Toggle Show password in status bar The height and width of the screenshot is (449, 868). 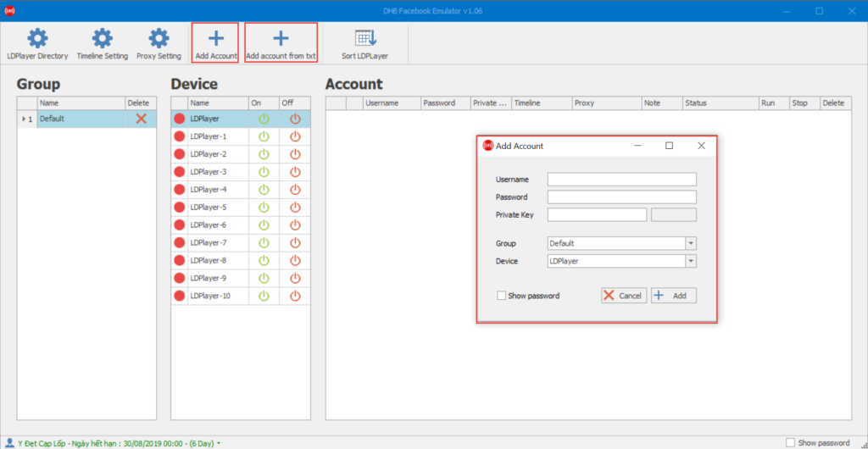pyautogui.click(x=791, y=442)
